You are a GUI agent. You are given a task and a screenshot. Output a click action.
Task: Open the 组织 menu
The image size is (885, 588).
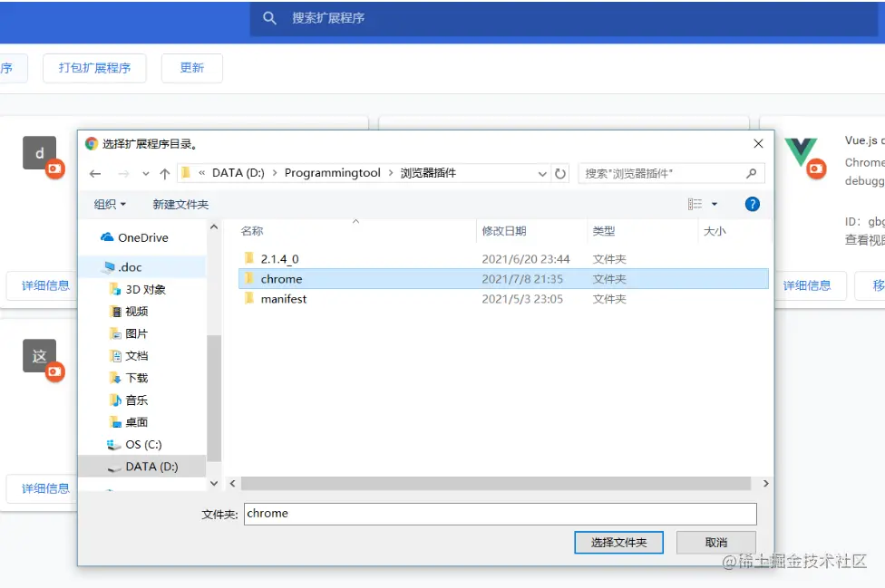[x=110, y=204]
